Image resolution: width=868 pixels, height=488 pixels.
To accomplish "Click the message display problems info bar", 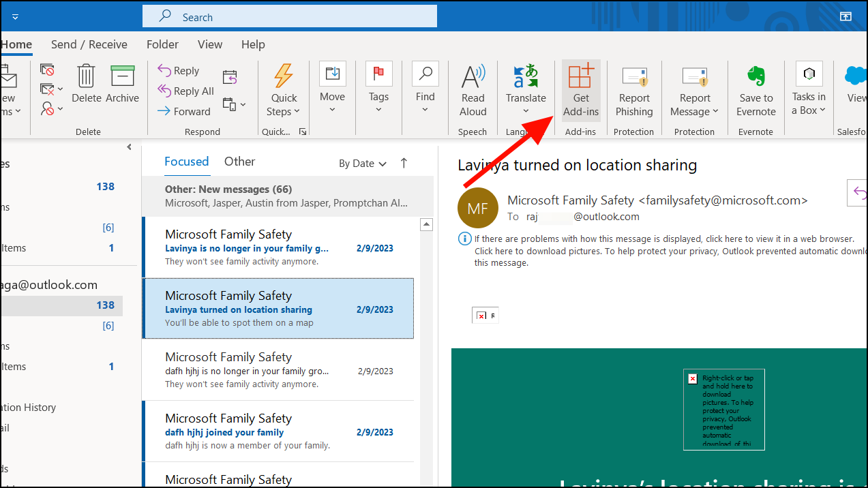I will click(x=661, y=250).
